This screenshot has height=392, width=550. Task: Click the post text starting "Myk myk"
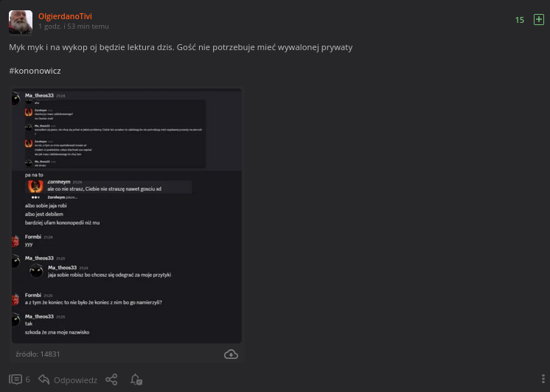pos(181,47)
